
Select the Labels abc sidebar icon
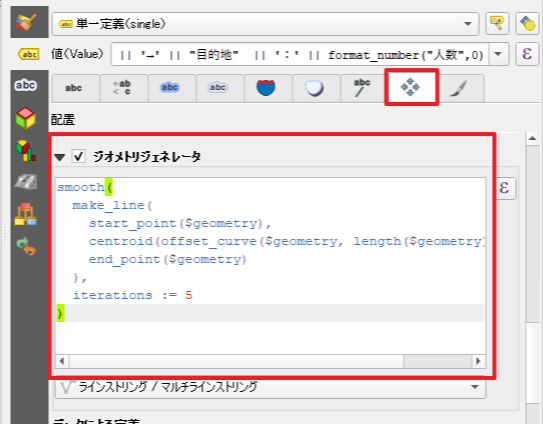tap(26, 85)
